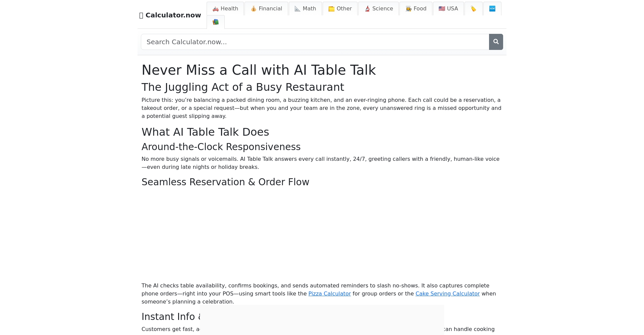Image resolution: width=644 pixels, height=335 pixels.
Task: Open the blue NEW badge tab
Action: click(492, 9)
